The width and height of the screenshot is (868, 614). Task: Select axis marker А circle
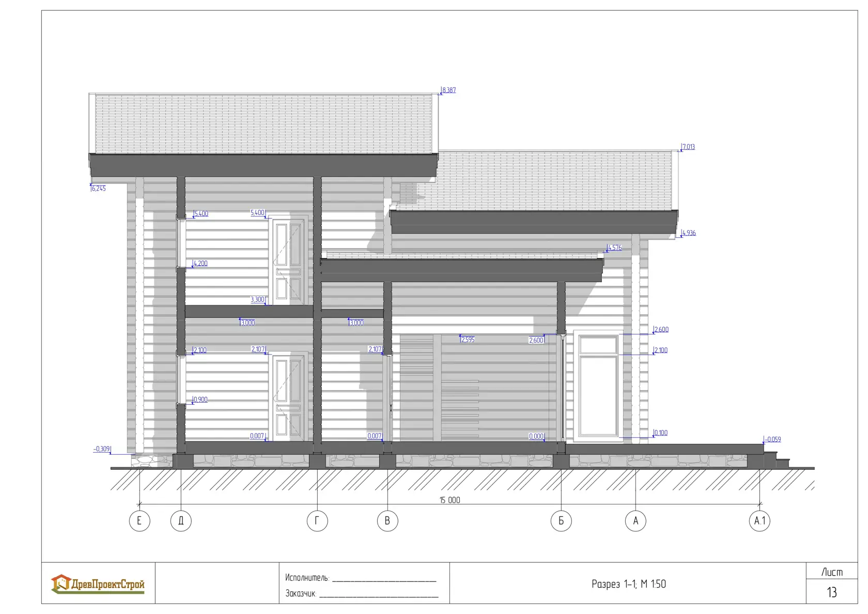tap(636, 520)
